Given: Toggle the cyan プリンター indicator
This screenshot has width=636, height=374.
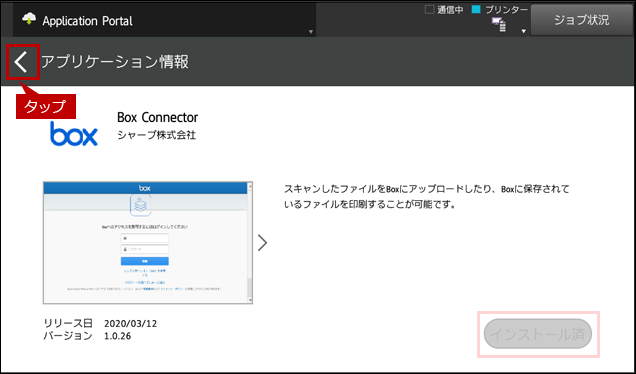Looking at the screenshot, I should (476, 10).
